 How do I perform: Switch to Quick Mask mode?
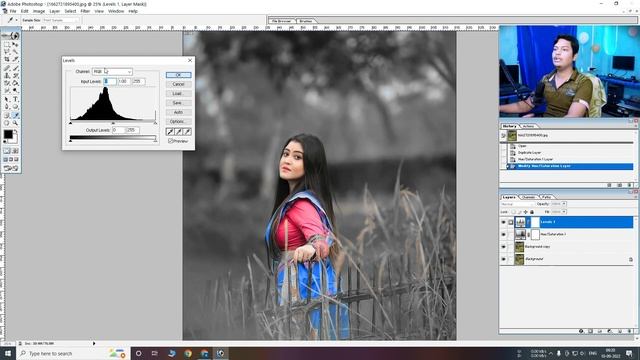coord(16,151)
